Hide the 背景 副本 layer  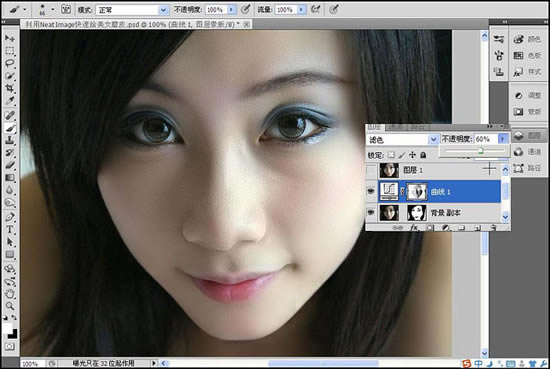371,213
